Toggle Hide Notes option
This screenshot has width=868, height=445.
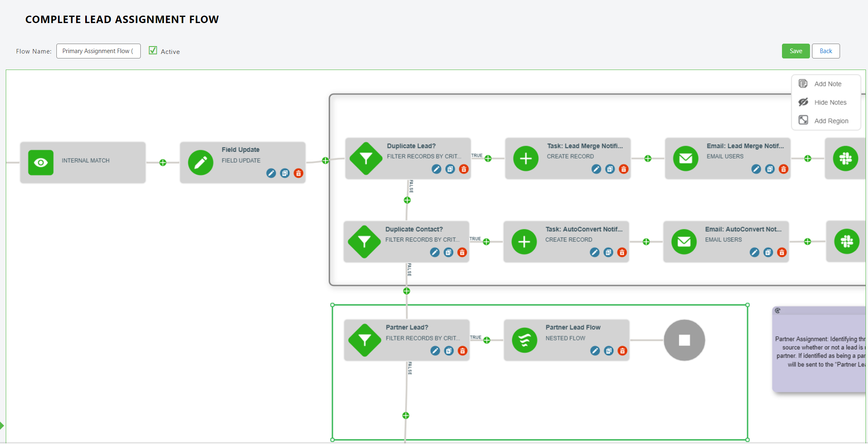click(x=831, y=102)
